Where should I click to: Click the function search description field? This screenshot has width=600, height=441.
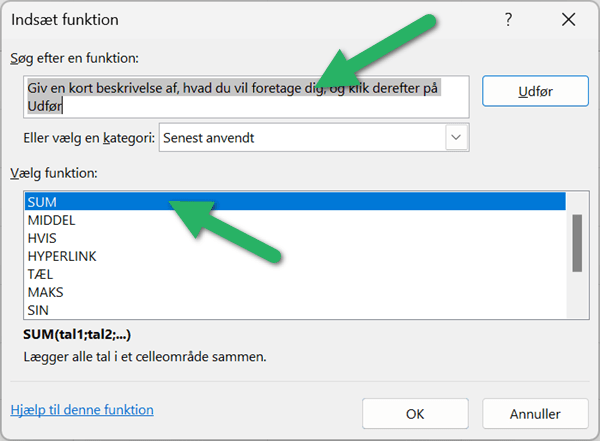[x=247, y=97]
